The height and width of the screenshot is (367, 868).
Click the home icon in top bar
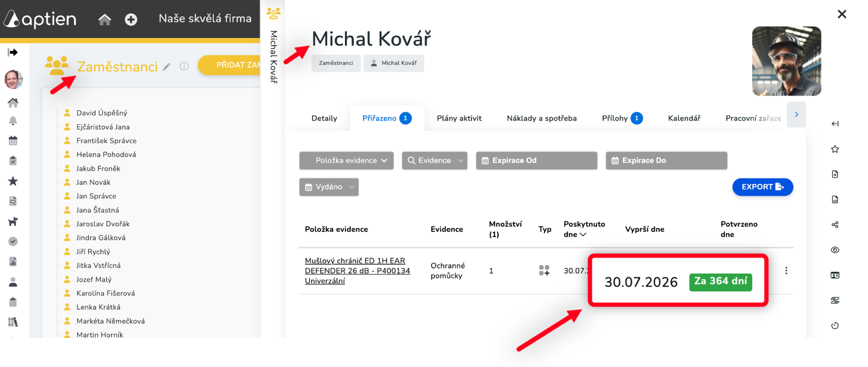(104, 19)
